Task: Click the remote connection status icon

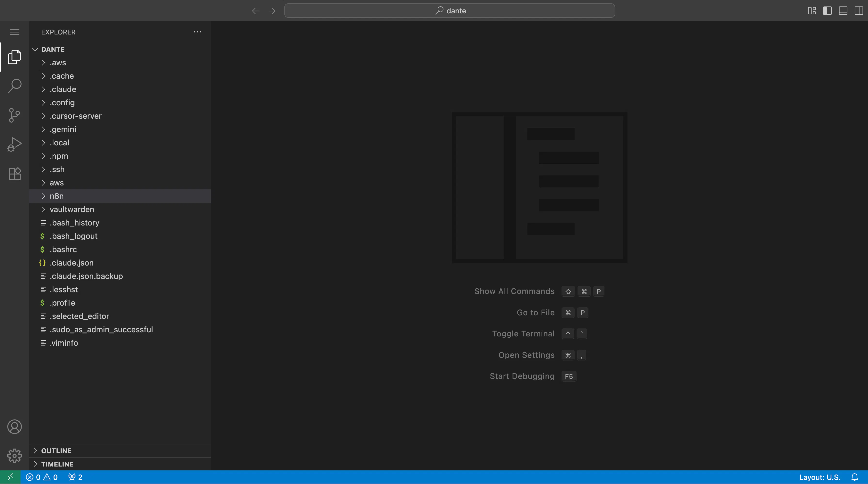Action: [10, 477]
